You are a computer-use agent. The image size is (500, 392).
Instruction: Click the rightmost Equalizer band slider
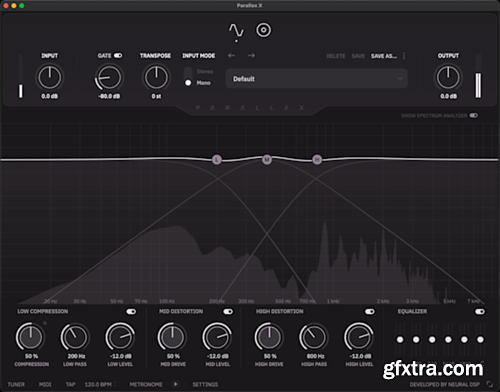[x=480, y=339]
